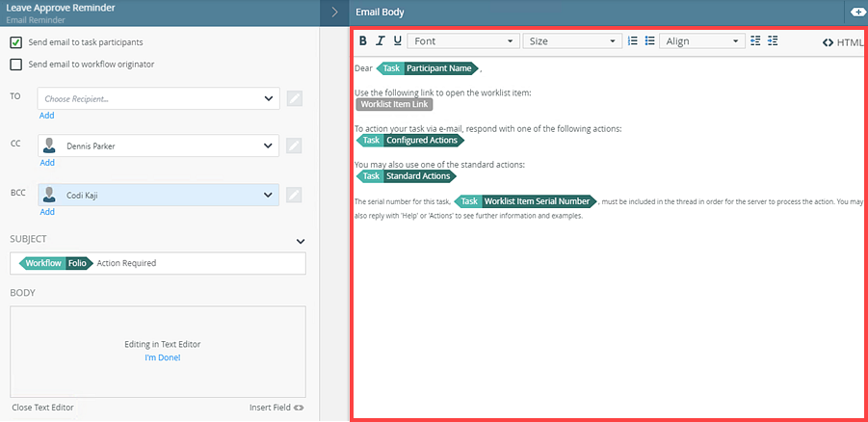Expand the TO Choose Recipient dropdown
The width and height of the screenshot is (868, 422).
[268, 98]
